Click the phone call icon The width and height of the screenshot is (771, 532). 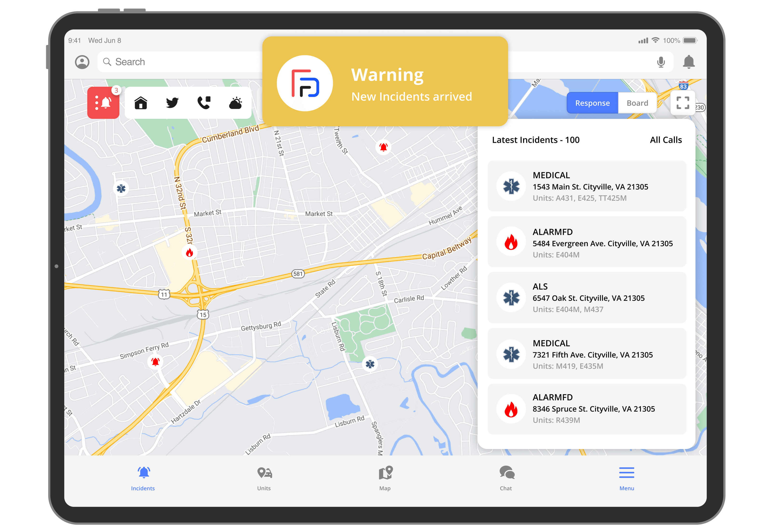tap(204, 102)
